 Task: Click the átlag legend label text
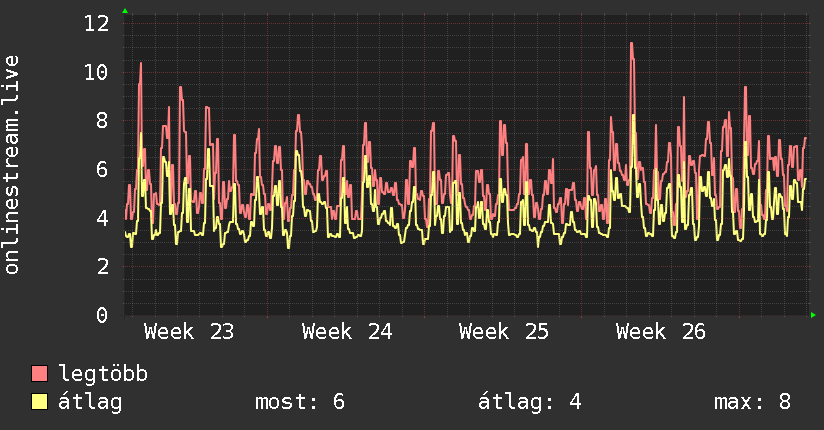click(90, 402)
